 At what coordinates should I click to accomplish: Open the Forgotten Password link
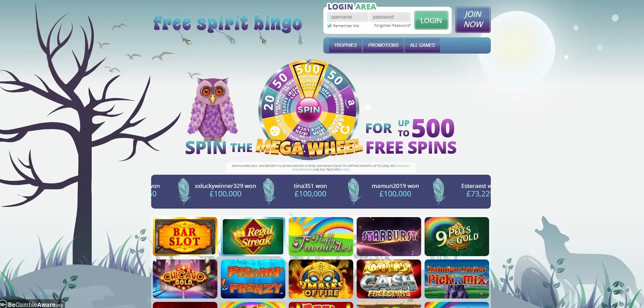(392, 25)
